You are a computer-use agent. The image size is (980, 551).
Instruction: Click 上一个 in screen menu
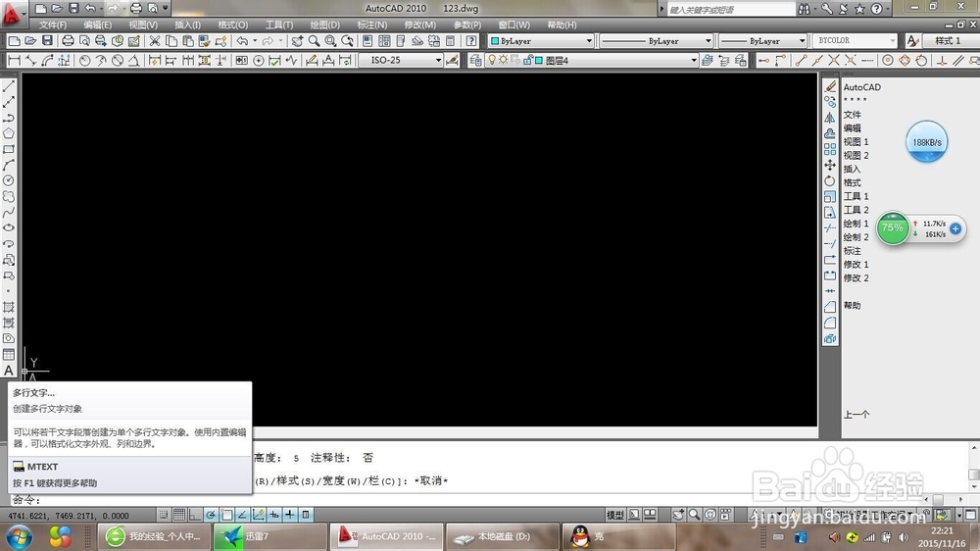857,414
